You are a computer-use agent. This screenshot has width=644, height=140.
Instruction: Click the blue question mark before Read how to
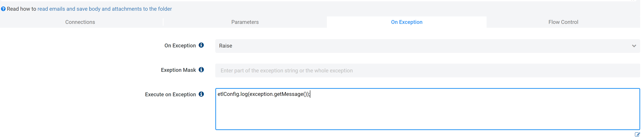tap(3, 9)
